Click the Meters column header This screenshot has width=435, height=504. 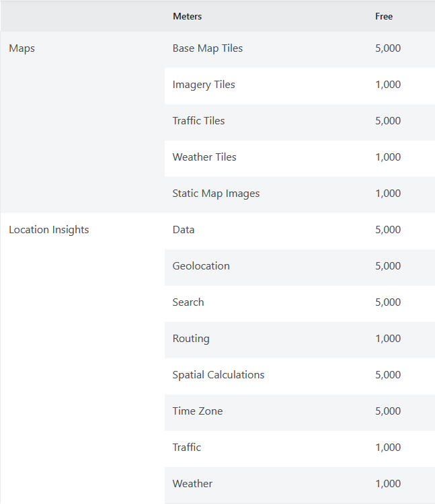(x=187, y=16)
